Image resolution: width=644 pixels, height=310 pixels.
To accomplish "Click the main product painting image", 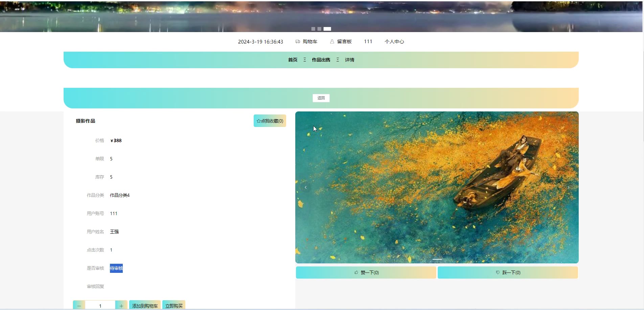I will click(437, 187).
